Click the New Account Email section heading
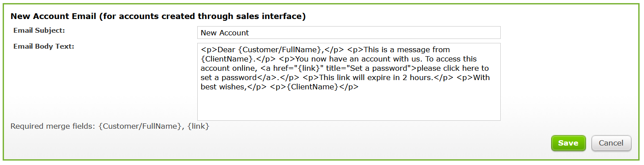 tap(158, 16)
